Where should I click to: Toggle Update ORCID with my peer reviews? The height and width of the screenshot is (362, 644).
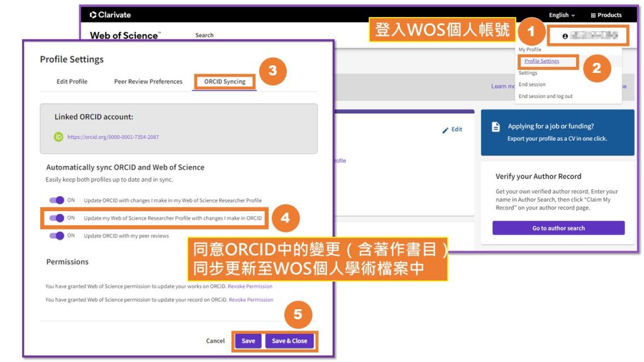(57, 236)
